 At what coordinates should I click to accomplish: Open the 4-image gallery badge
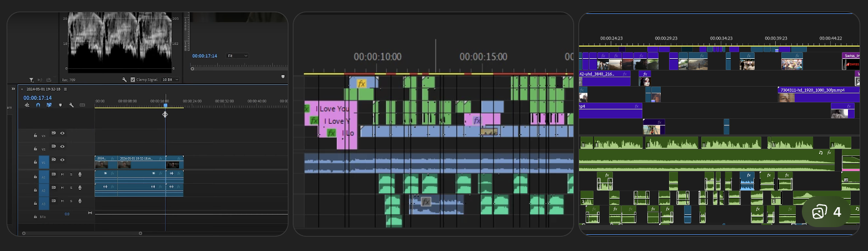pyautogui.click(x=826, y=212)
